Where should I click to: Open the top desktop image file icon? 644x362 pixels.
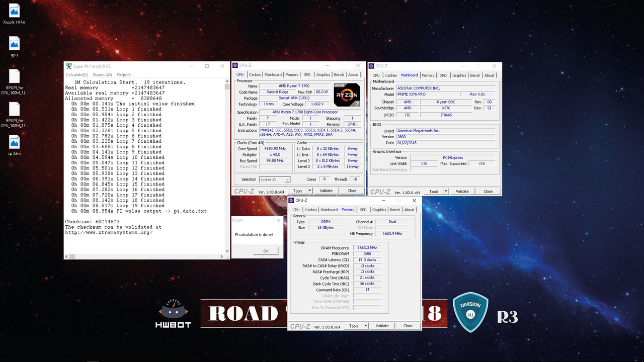click(x=14, y=10)
